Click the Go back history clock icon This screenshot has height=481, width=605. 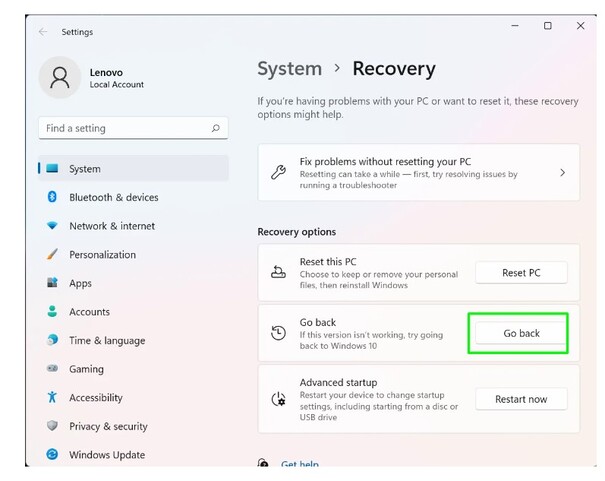pyautogui.click(x=278, y=333)
